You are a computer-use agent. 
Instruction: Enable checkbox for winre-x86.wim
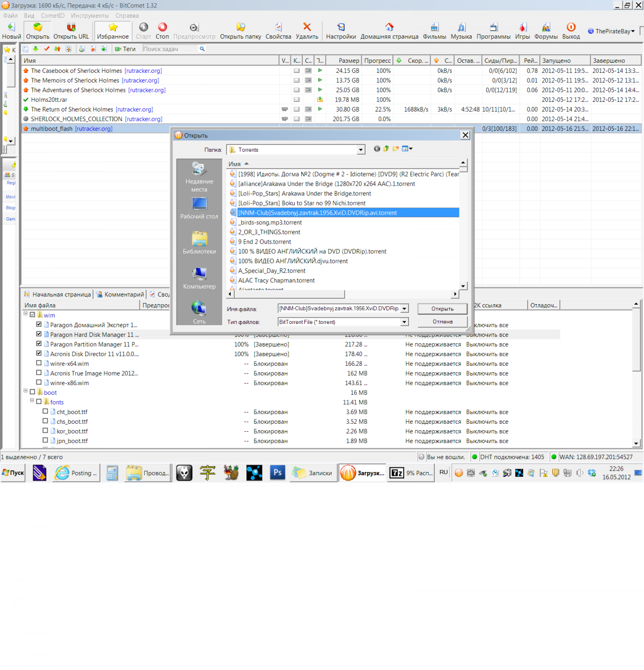point(39,382)
